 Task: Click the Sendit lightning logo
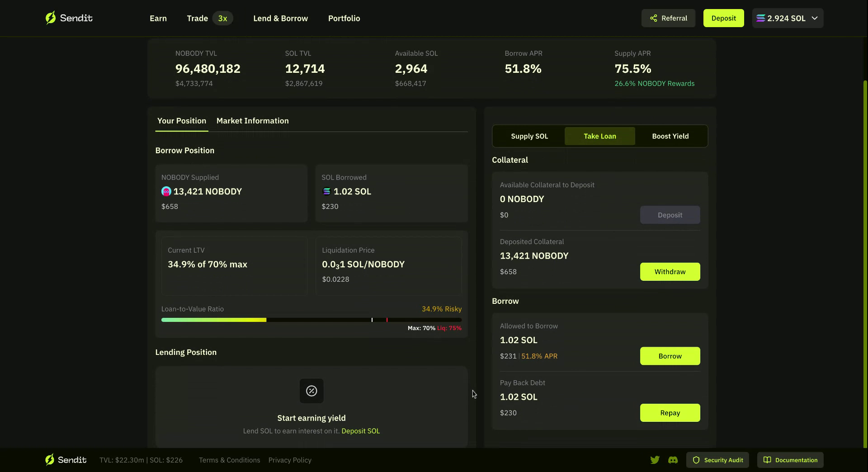pos(51,18)
